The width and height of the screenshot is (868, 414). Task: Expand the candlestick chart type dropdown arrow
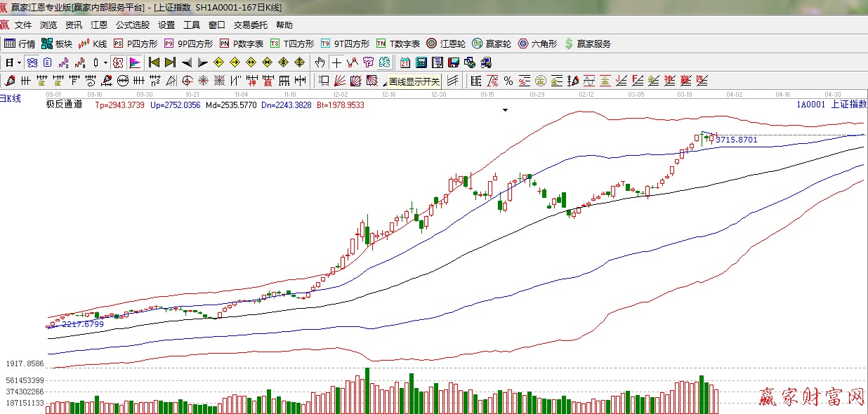click(x=105, y=62)
